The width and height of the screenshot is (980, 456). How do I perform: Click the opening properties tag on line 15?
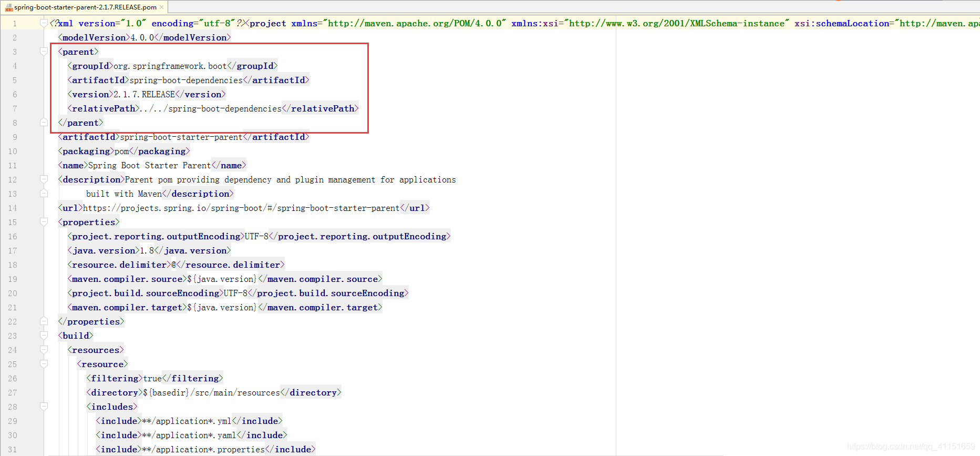click(89, 222)
